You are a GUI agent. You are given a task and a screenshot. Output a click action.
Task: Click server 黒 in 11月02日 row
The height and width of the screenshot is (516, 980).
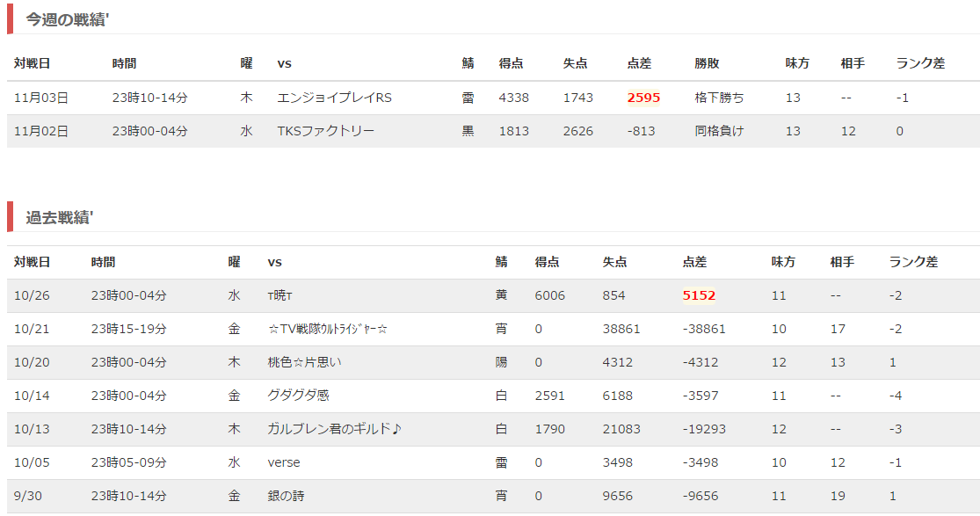[x=468, y=131]
